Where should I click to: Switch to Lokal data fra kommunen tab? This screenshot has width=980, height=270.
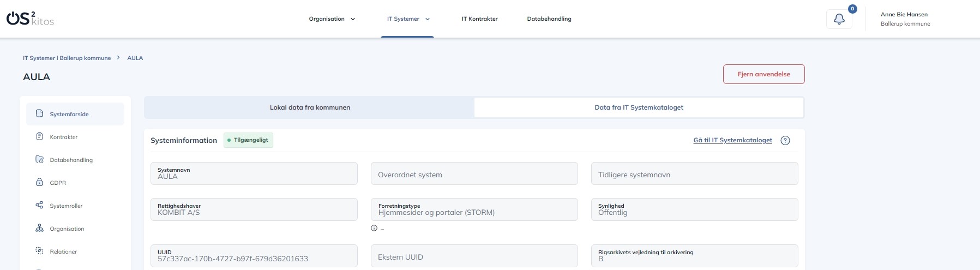(x=310, y=107)
